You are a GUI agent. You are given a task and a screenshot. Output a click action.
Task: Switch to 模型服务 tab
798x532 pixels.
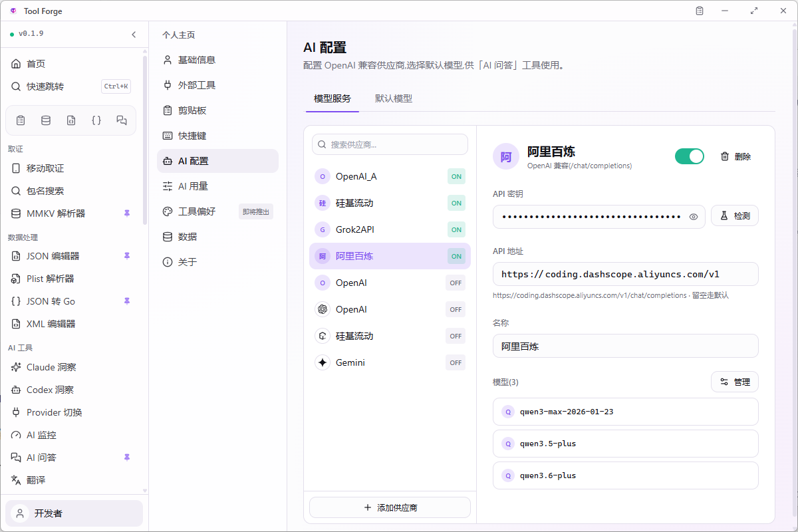[332, 98]
